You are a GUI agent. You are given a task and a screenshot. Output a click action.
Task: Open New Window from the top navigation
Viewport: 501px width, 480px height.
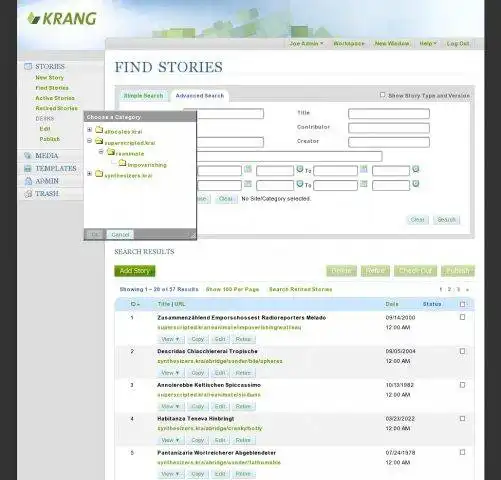392,44
